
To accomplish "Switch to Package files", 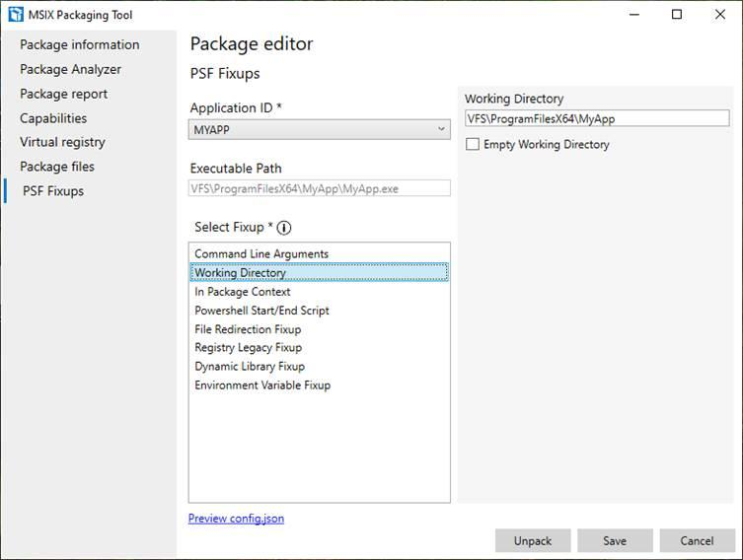I will [57, 167].
